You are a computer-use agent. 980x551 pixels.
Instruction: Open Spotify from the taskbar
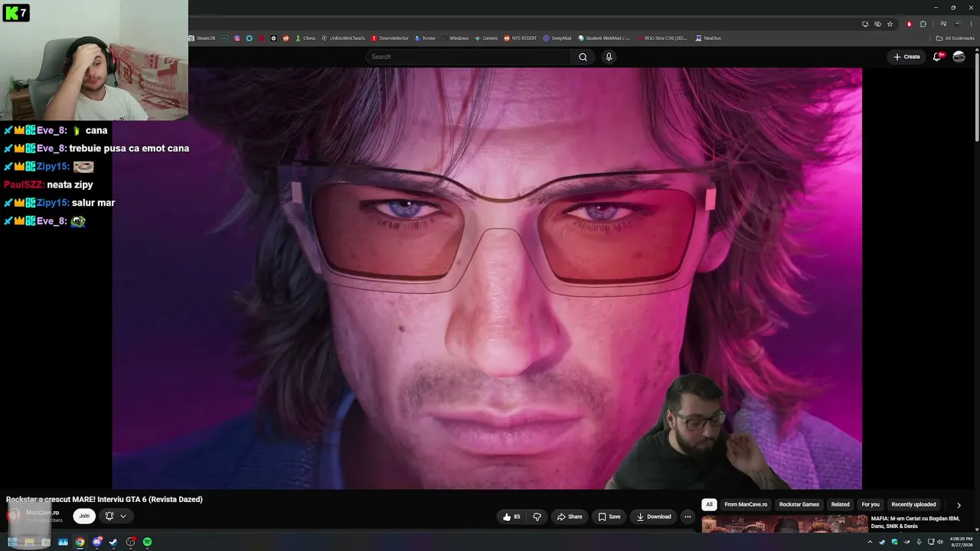coord(147,542)
